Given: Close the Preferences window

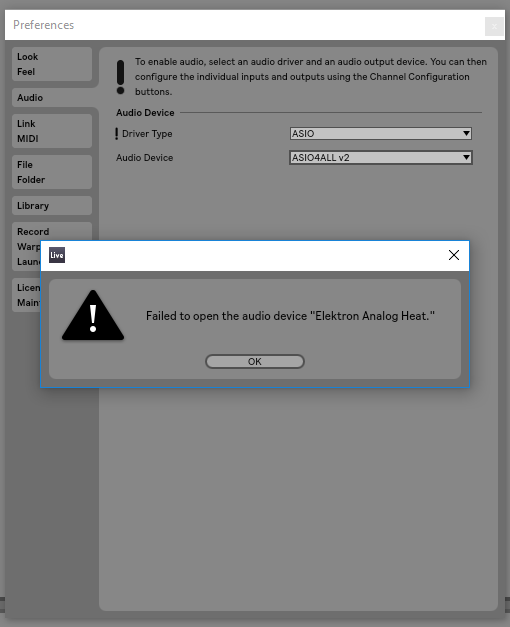Looking at the screenshot, I should tap(494, 26).
